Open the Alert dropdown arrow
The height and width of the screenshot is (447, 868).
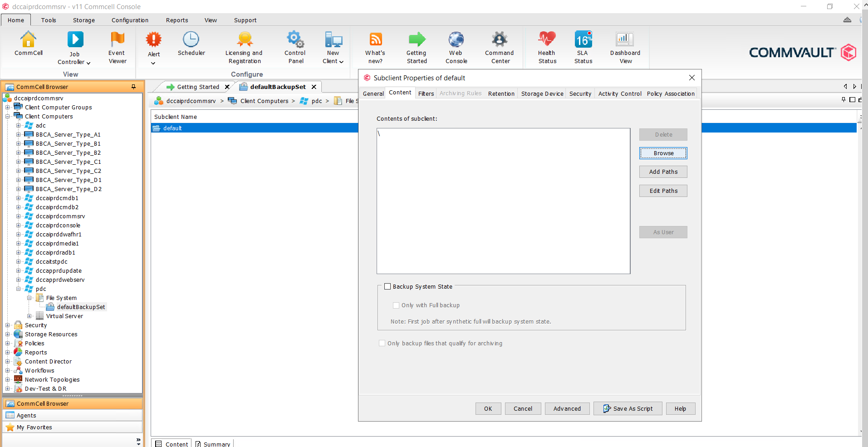[153, 63]
